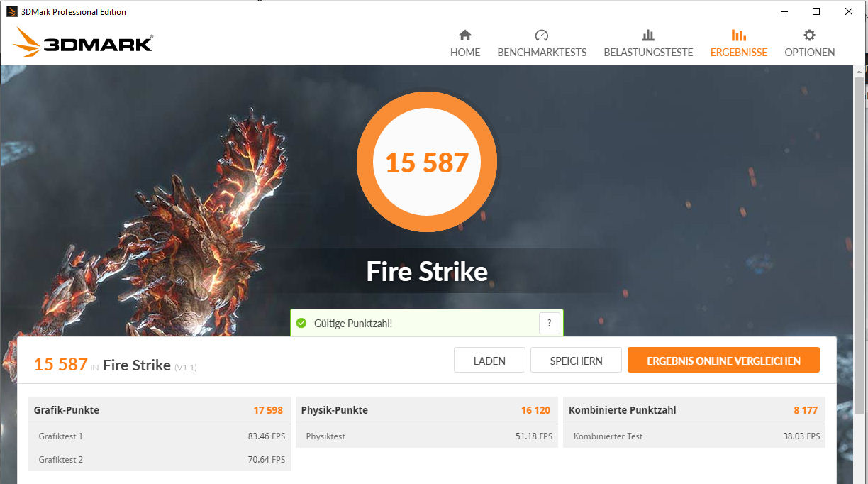Click the Grafik-Punkte header
The image size is (868, 484).
tap(67, 410)
